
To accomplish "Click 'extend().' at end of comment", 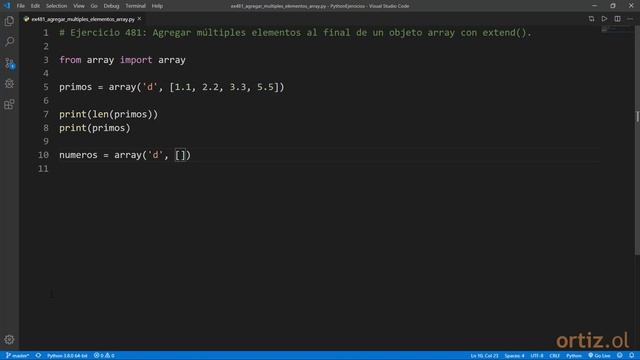I will click(x=507, y=33).
